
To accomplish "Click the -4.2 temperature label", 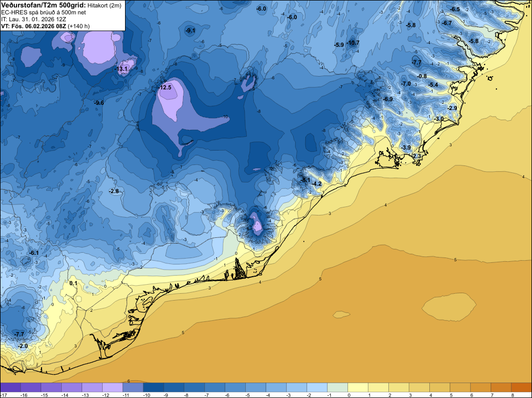I will pos(316,184).
